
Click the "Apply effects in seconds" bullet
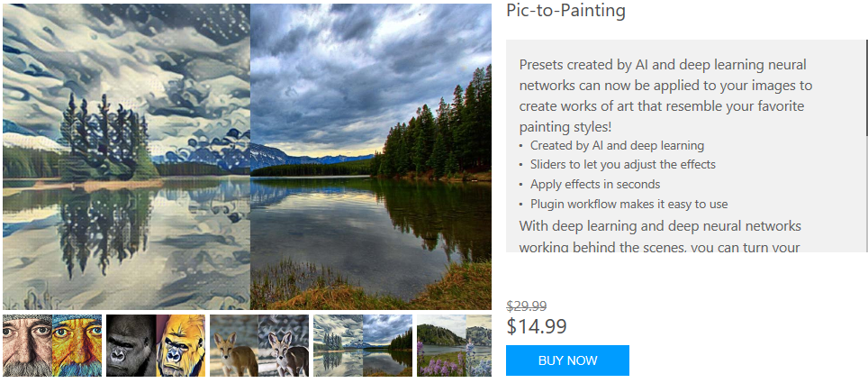[594, 184]
